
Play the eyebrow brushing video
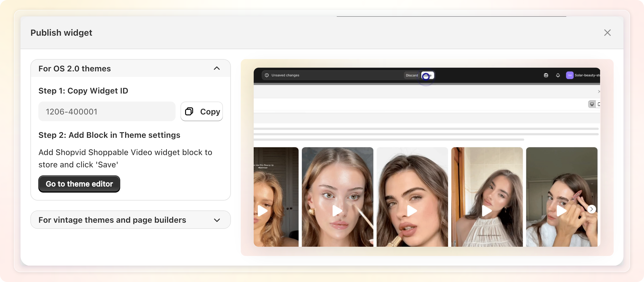pyautogui.click(x=562, y=211)
